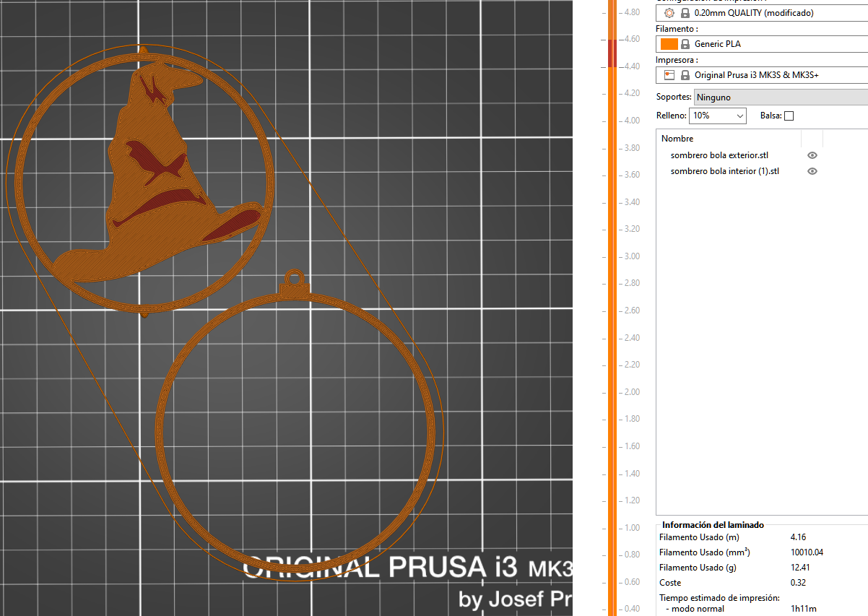Click the Filamento label

[677, 29]
